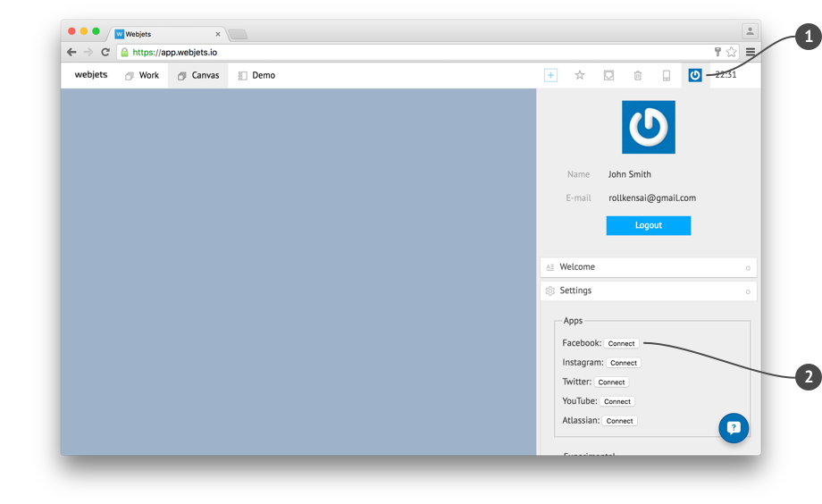Expand the Welcome section
This screenshot has width=822, height=504.
coord(649,267)
